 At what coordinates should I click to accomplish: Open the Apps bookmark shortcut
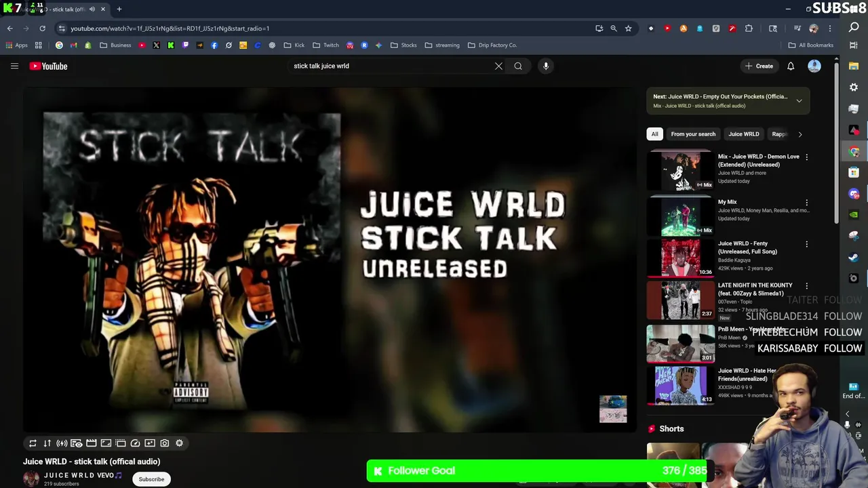tap(16, 45)
